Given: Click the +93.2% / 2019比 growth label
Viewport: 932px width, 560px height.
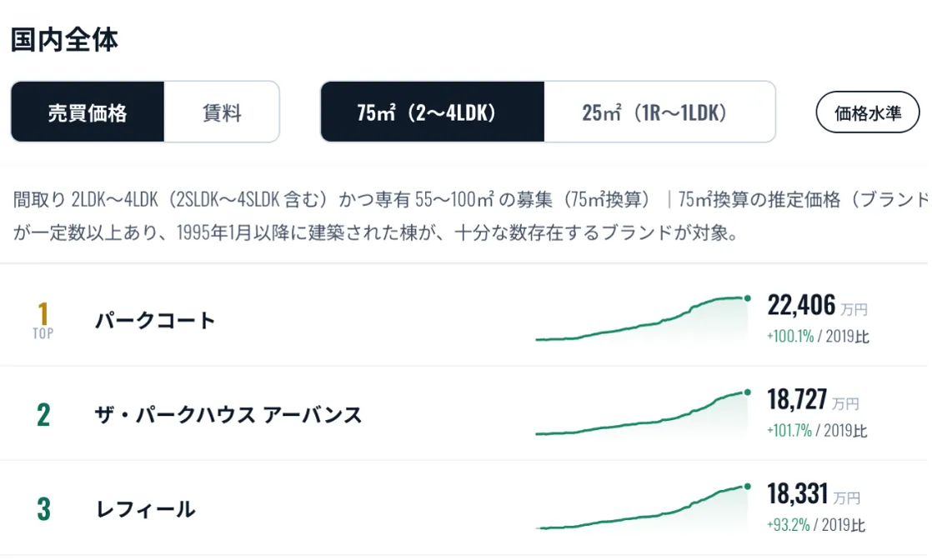Looking at the screenshot, I should pos(816,525).
